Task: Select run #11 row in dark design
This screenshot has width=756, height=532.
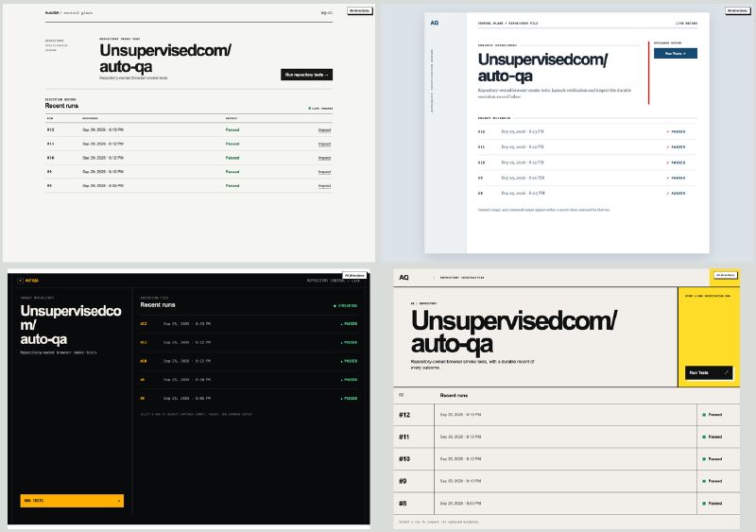Action: pos(249,342)
